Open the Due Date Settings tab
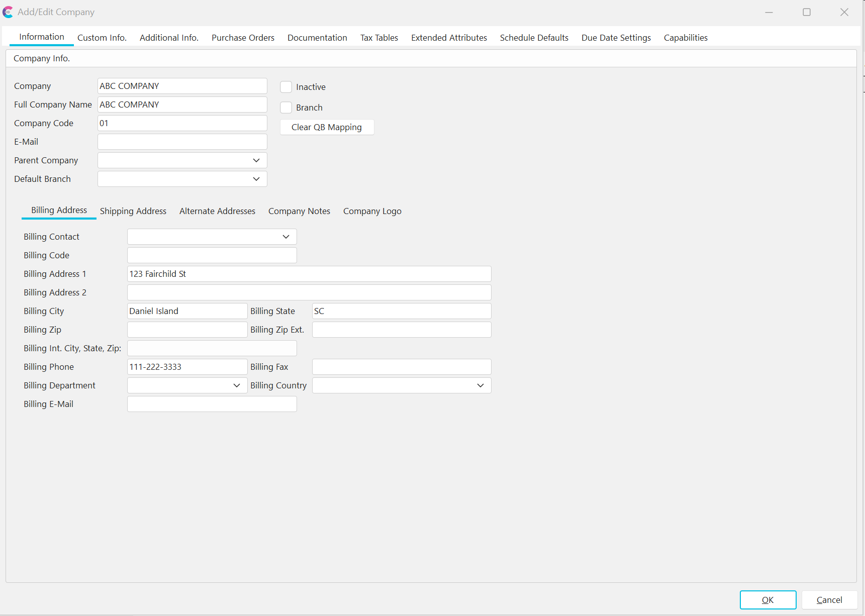This screenshot has width=865, height=616. (x=616, y=38)
